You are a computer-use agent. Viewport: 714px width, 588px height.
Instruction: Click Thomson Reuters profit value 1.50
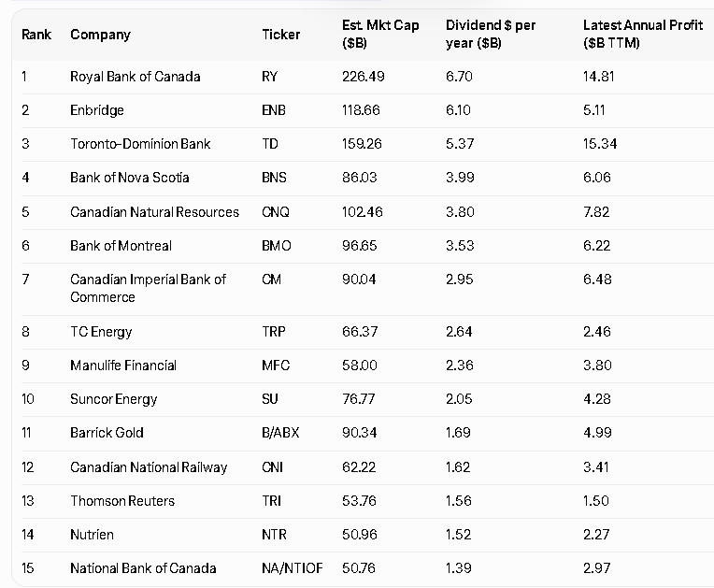pos(596,501)
